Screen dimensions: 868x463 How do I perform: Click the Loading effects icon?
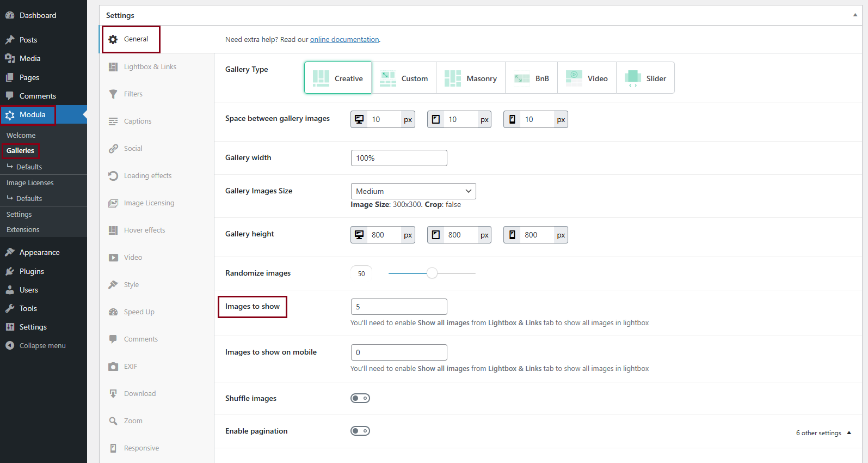[x=113, y=176]
